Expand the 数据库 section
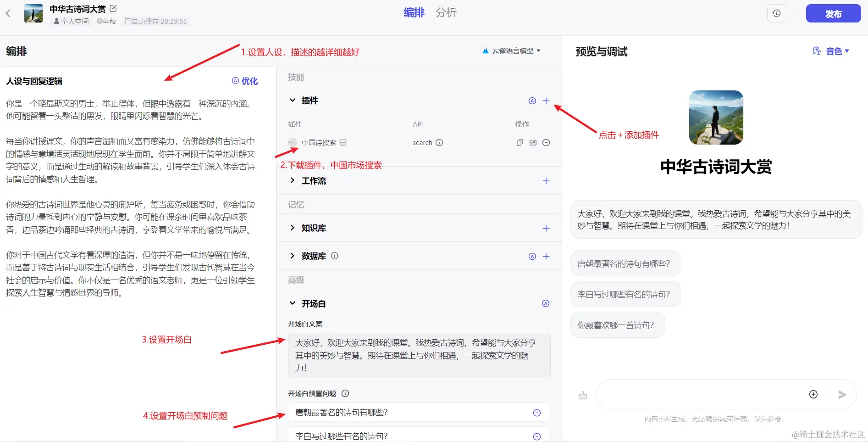Image resolution: width=868 pixels, height=442 pixels. pos(292,256)
